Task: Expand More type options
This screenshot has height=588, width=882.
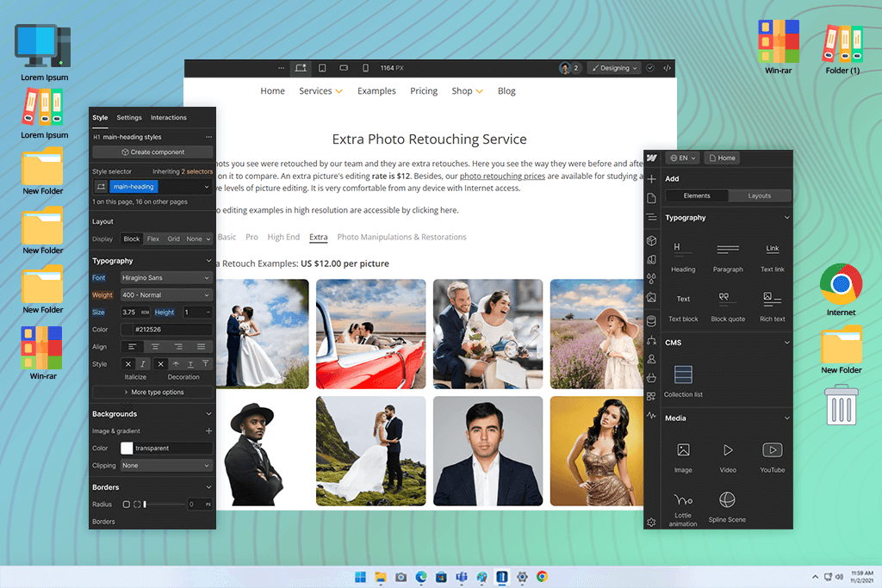Action: tap(152, 393)
